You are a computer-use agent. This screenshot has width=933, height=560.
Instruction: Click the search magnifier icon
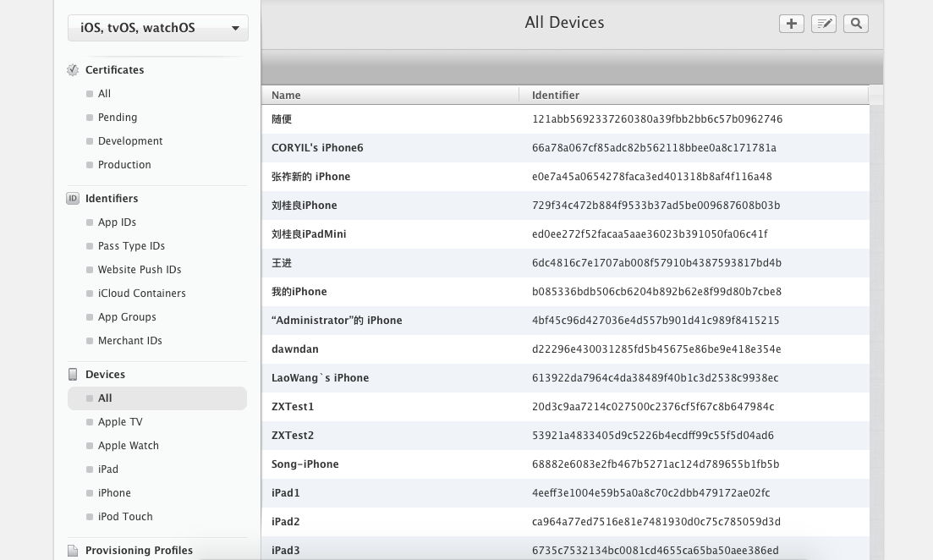click(x=856, y=24)
